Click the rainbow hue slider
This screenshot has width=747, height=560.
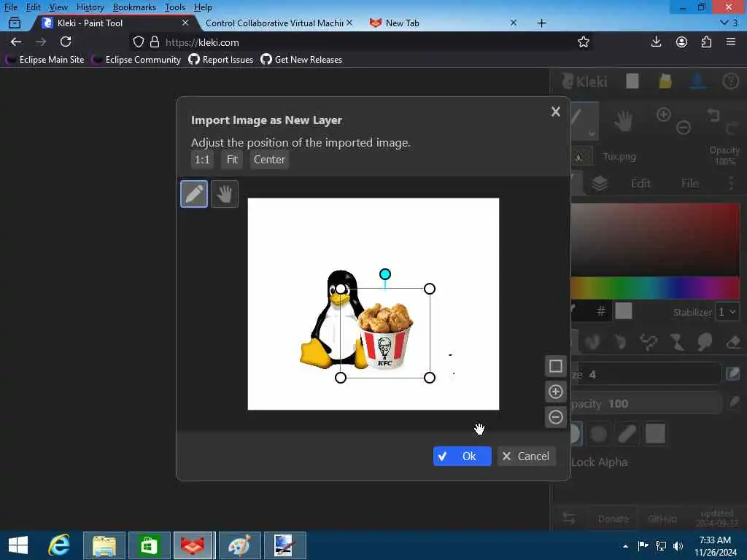(655, 287)
